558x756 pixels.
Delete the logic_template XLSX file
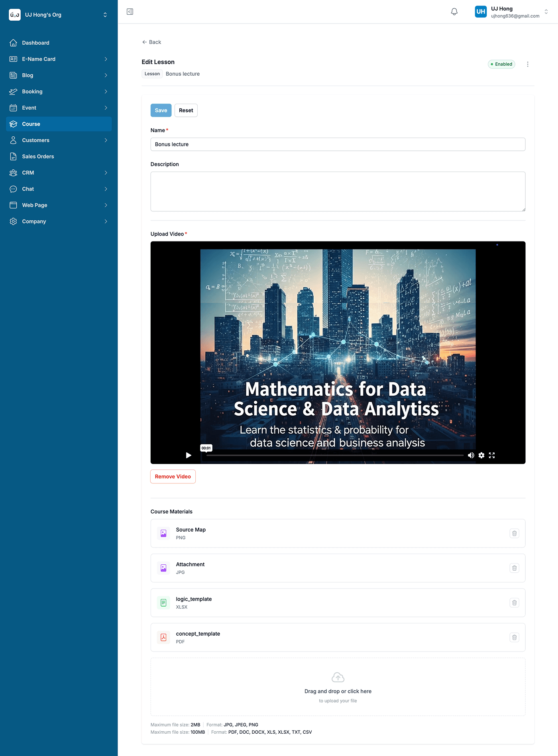pos(514,603)
